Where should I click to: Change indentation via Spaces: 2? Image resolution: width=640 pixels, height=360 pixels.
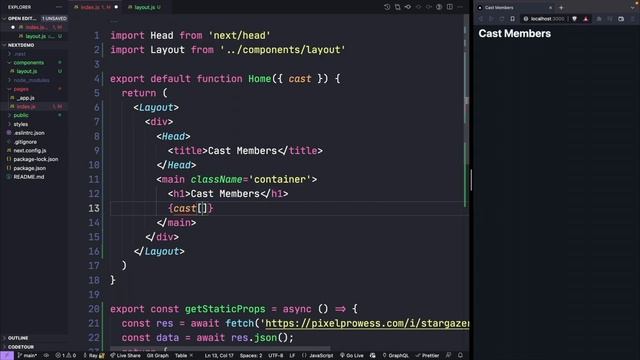[251, 356]
